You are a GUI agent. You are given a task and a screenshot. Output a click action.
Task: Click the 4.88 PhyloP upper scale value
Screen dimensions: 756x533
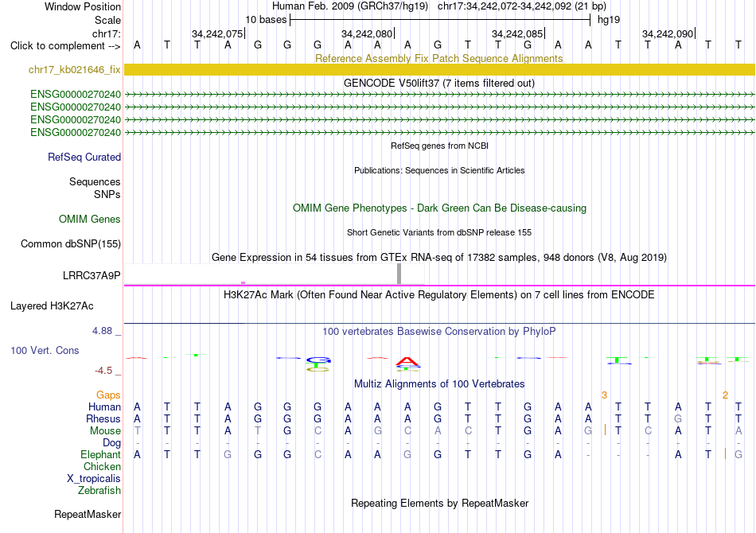pos(102,331)
